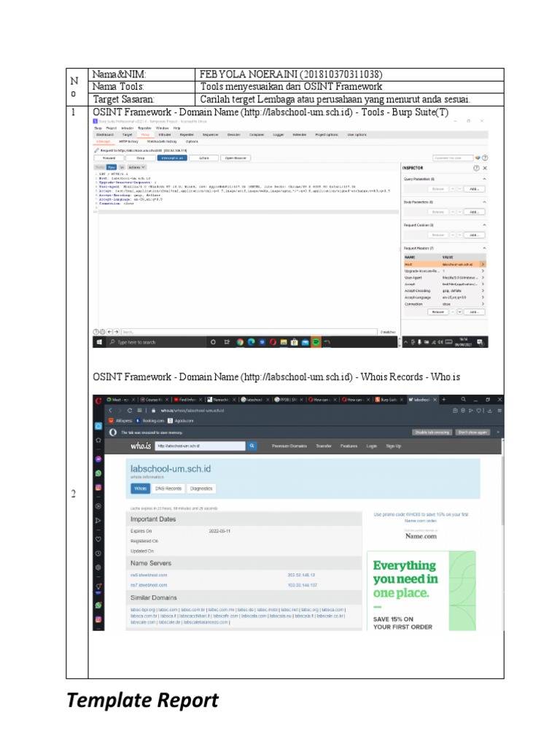Image resolution: width=560 pixels, height=747 pixels.
Task: Click Open Browser button in Burp
Action: point(236,158)
